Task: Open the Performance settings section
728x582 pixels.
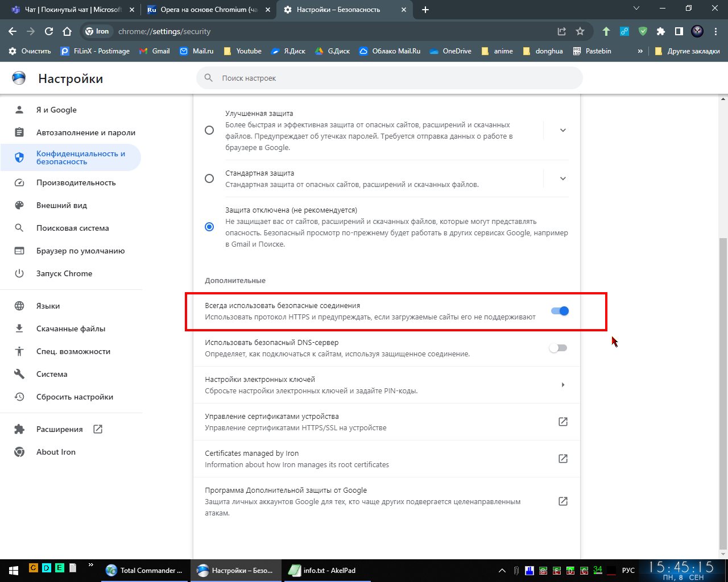Action: click(76, 182)
